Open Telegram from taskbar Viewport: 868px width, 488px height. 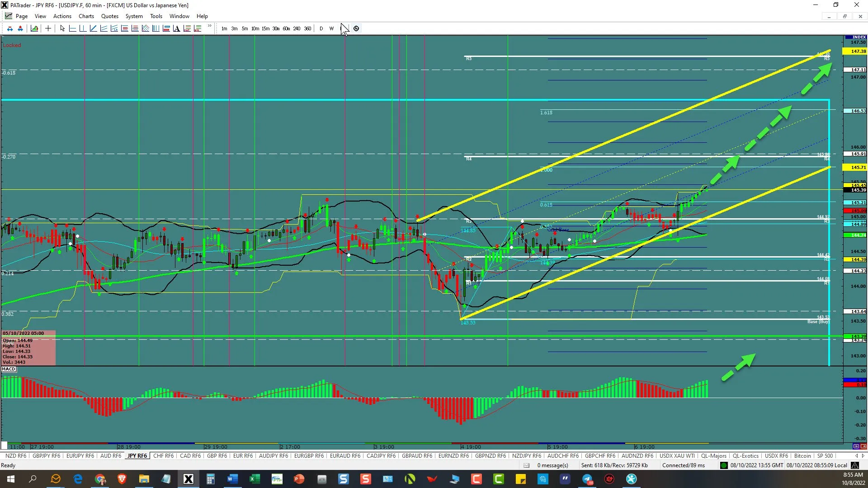[587, 479]
